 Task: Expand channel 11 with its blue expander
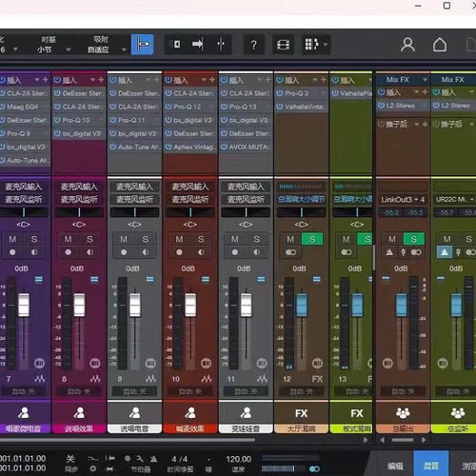261,279
